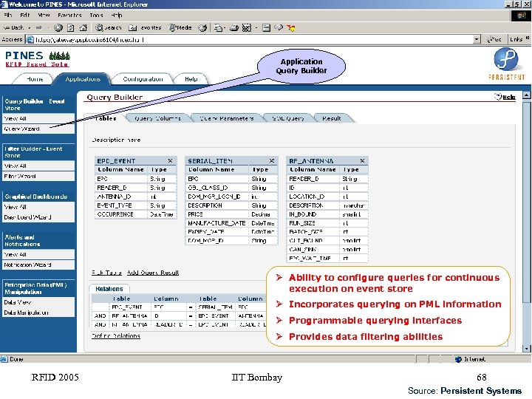Open the Back button history dropdown
This screenshot has height=399, width=532.
[30, 28]
